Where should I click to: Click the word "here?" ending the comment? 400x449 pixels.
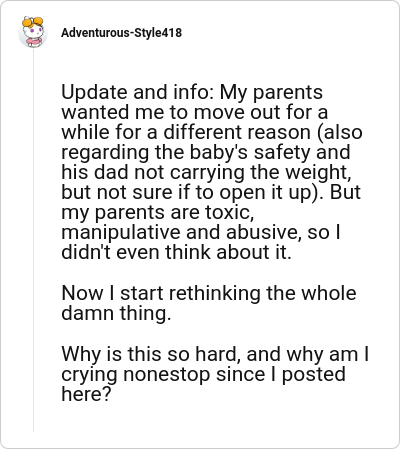tap(86, 394)
